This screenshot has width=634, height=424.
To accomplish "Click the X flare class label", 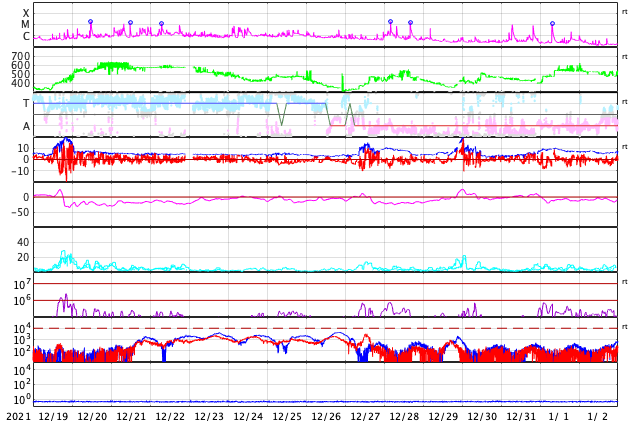I will (26, 13).
